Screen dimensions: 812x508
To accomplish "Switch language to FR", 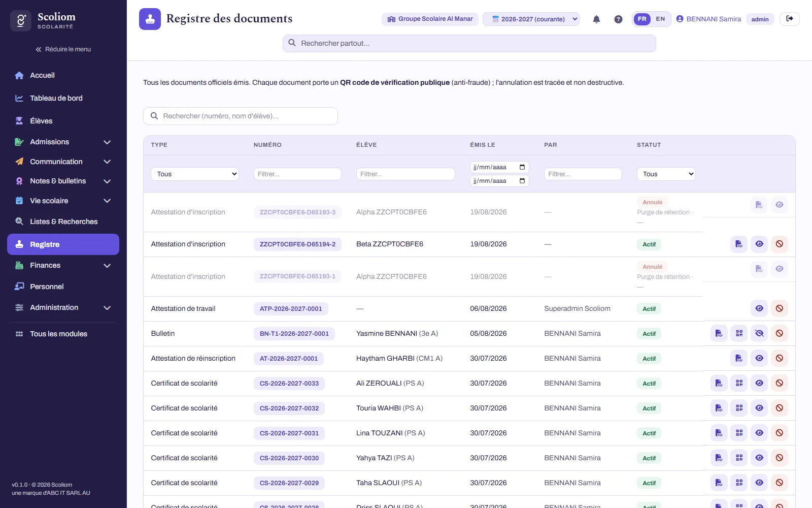I will (x=642, y=19).
